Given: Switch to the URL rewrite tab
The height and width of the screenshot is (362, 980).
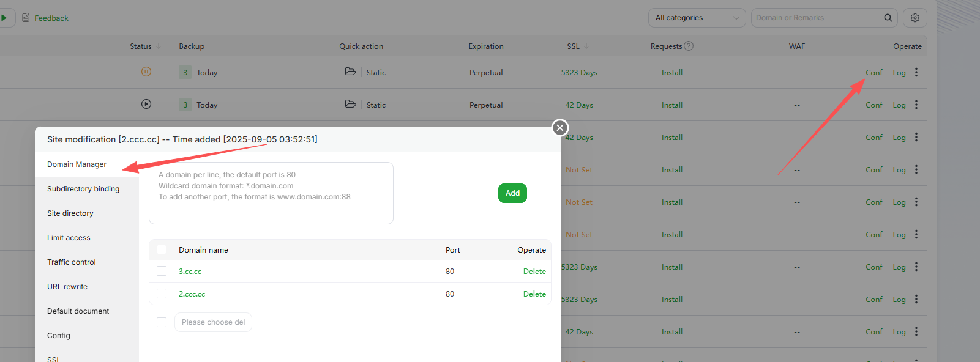Looking at the screenshot, I should [67, 287].
